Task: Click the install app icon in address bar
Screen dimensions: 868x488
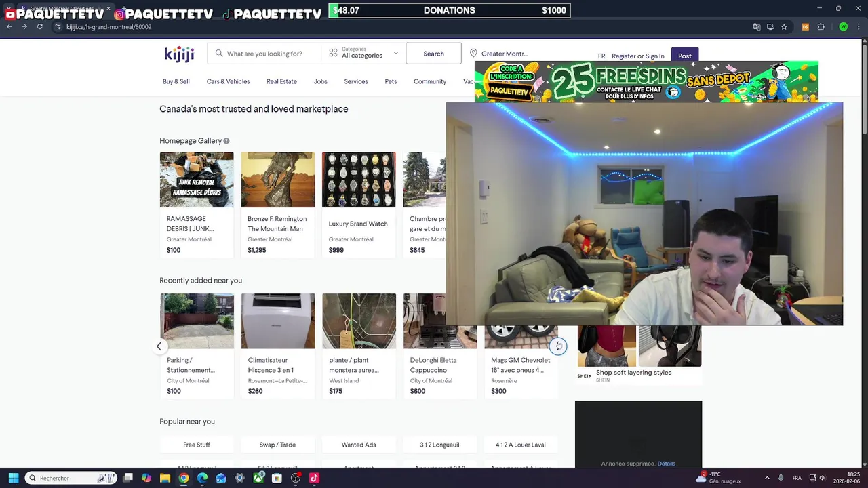Action: coord(770,27)
